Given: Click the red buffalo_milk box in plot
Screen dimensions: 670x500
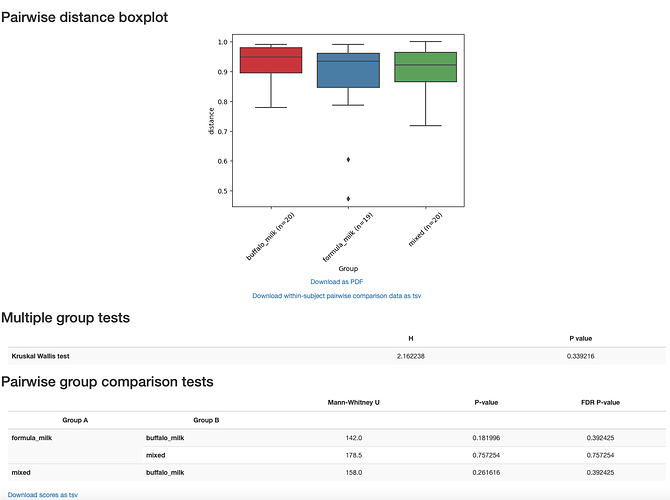Looking at the screenshot, I should point(271,60).
